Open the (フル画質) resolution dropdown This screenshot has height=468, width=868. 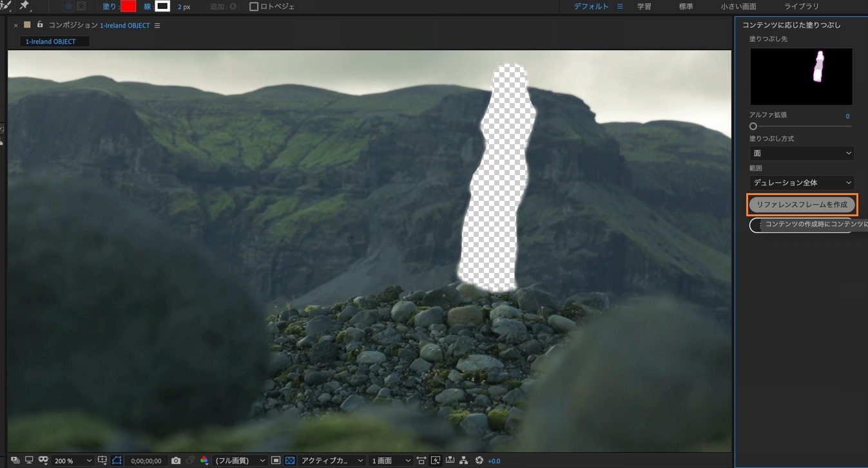click(240, 461)
